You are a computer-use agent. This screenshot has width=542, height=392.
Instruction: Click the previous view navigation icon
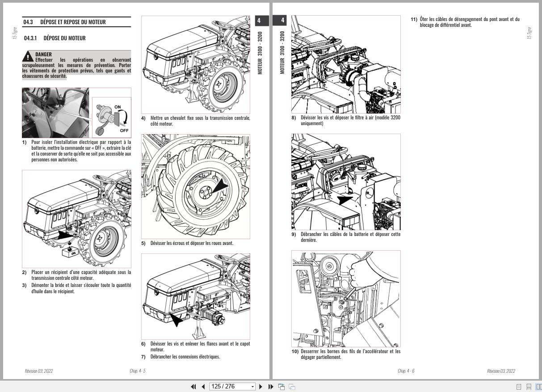click(x=282, y=387)
